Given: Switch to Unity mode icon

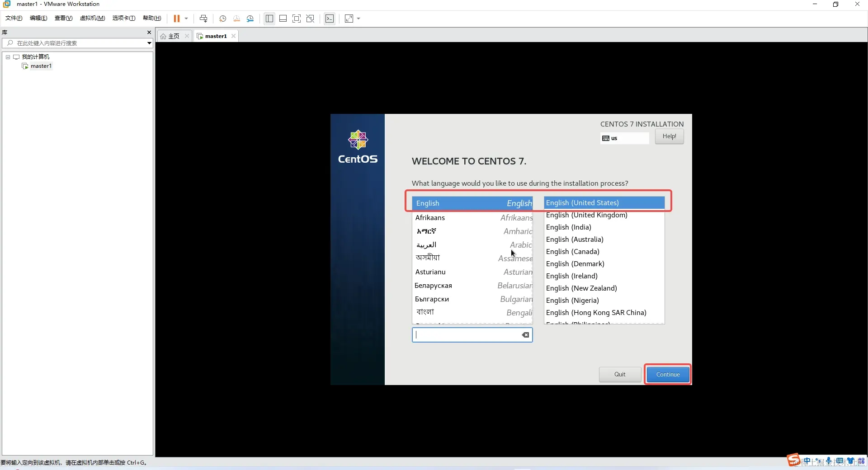Looking at the screenshot, I should tap(310, 19).
